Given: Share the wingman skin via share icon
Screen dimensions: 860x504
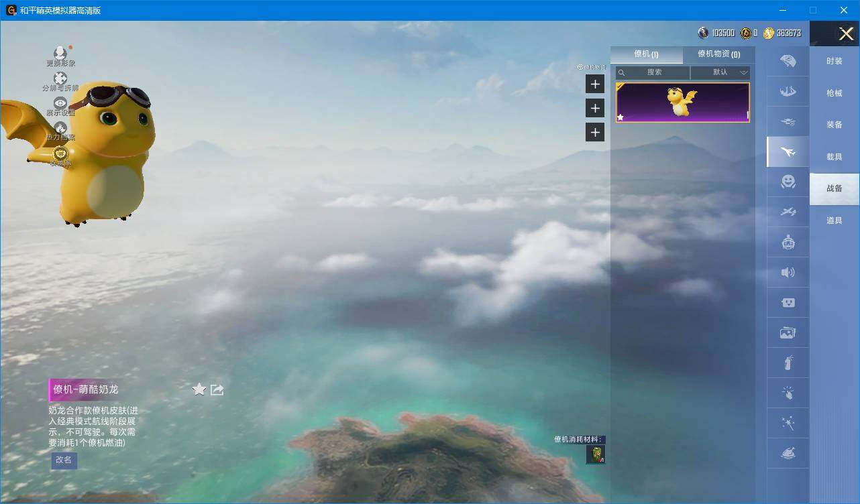Looking at the screenshot, I should point(217,389).
